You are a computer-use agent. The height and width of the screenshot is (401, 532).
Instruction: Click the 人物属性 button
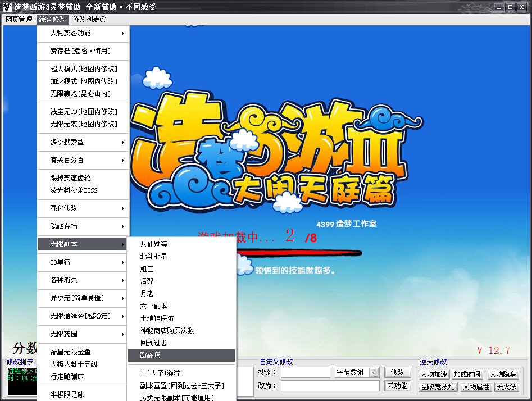click(x=476, y=387)
